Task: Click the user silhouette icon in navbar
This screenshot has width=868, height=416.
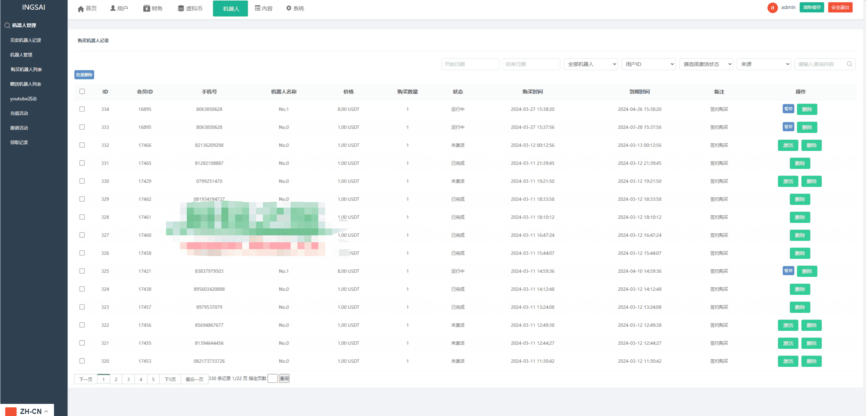Action: pyautogui.click(x=113, y=8)
